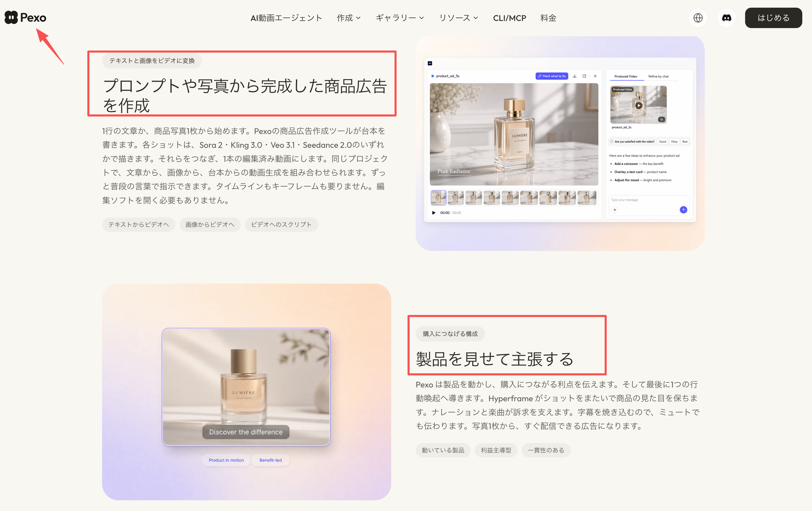Click the Product in motion chip

[226, 460]
